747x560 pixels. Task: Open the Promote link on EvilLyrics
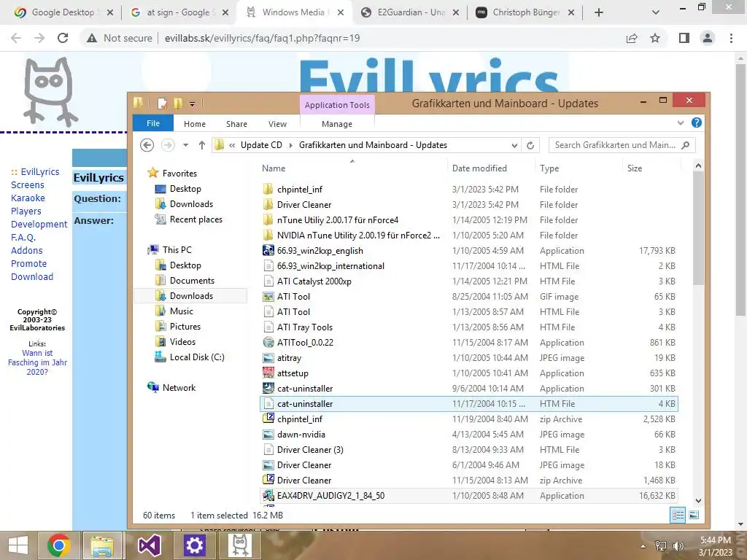tap(28, 263)
